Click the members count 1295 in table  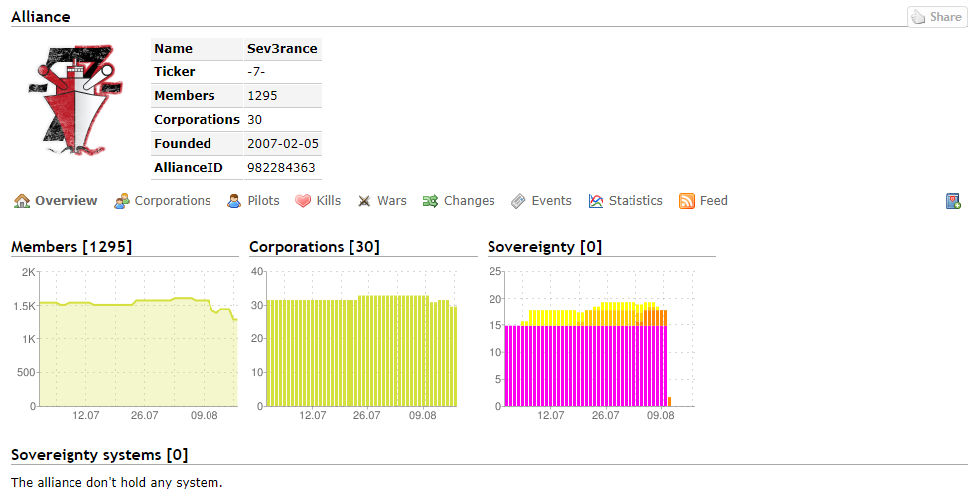pyautogui.click(x=262, y=95)
